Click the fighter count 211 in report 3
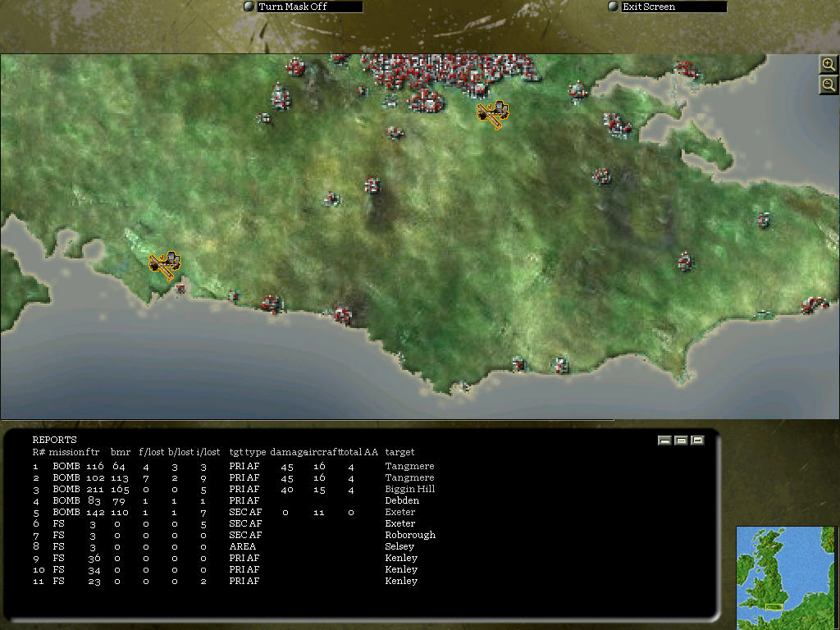This screenshot has width=840, height=630. pyautogui.click(x=95, y=489)
